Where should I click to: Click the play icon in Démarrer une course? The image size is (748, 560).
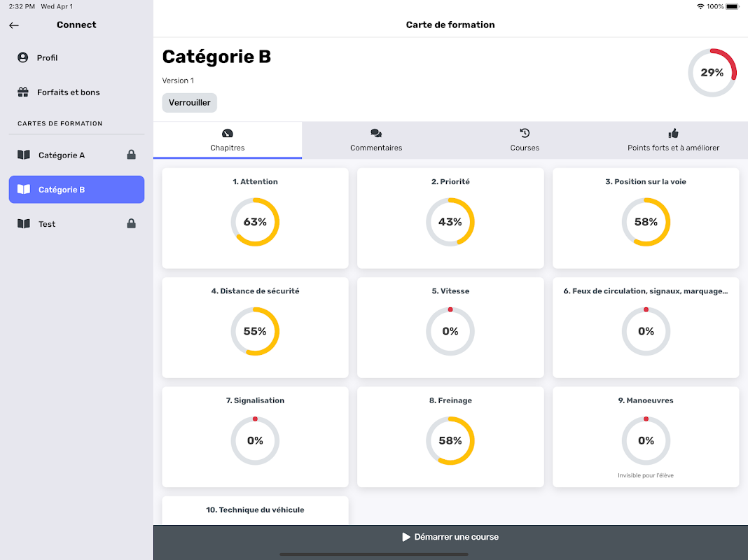click(x=406, y=537)
